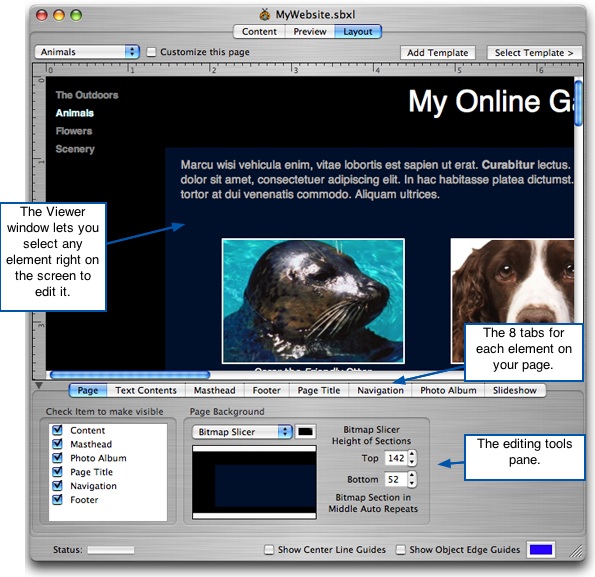The height and width of the screenshot is (577, 595).
Task: Click the blue guide color swatch
Action: pos(541,550)
